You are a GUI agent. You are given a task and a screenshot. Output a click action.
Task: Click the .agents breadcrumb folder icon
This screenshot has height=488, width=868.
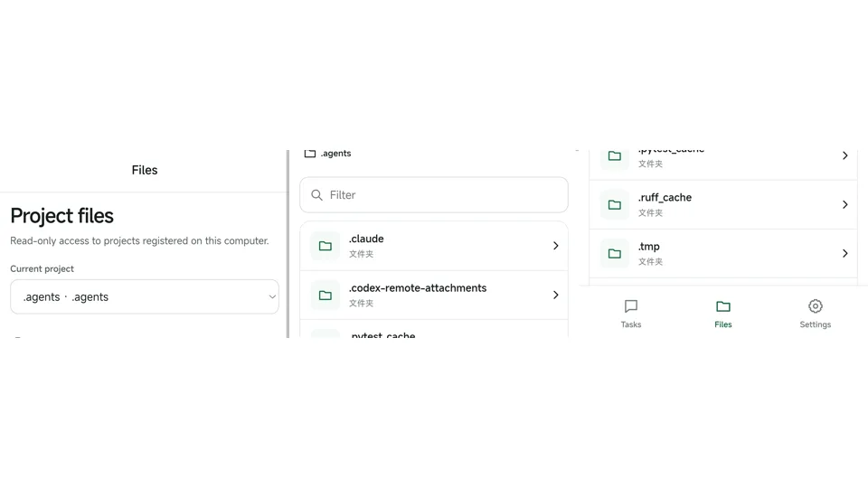pos(310,154)
